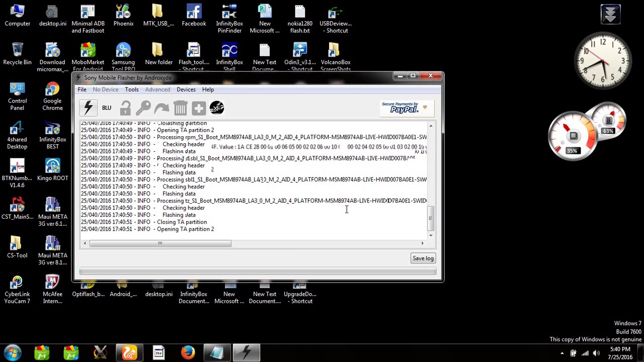Select the Computer desktop icon
The image size is (644, 362).
[17, 16]
